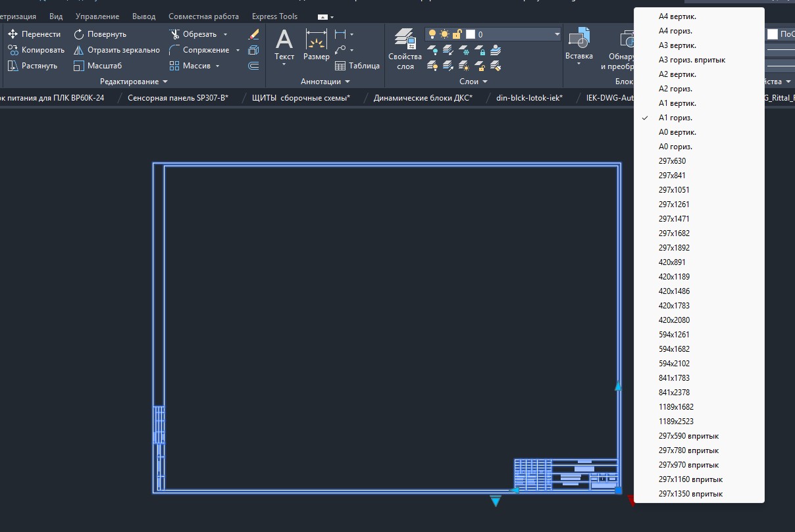Click the Make Current layer icon
The height and width of the screenshot is (532, 795).
(496, 50)
